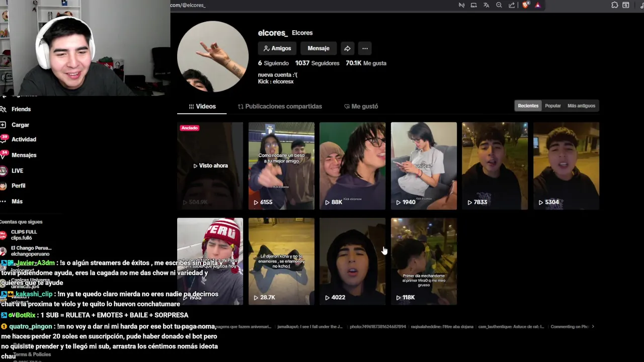Click the Cuentas que sigues heading

click(x=21, y=222)
